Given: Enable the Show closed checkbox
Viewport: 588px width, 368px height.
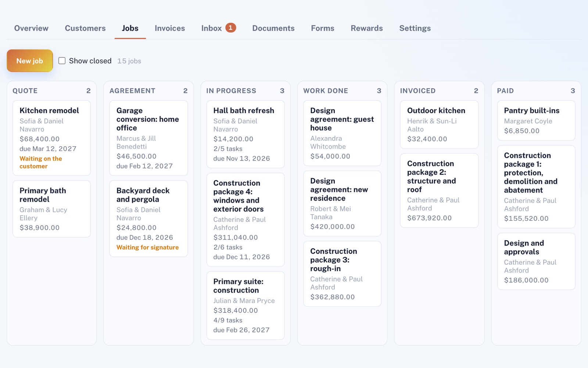Looking at the screenshot, I should click(x=62, y=61).
